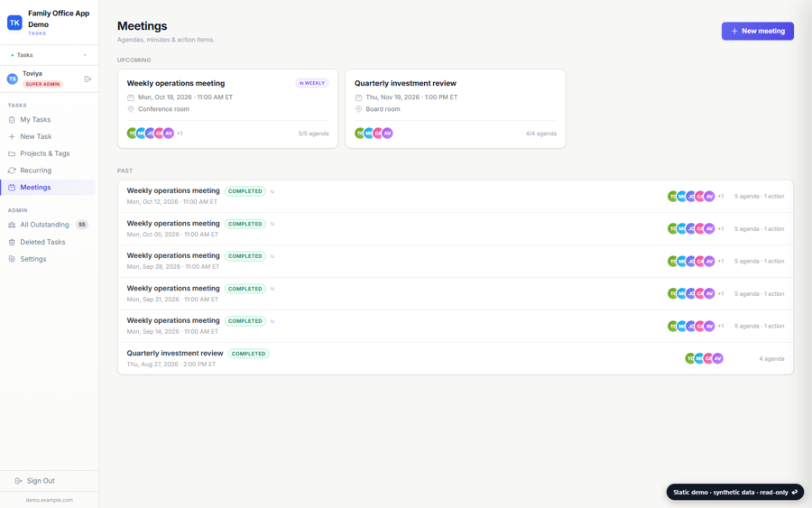Click the 55 badge on All Outstanding
This screenshot has height=508, width=812.
click(x=82, y=225)
